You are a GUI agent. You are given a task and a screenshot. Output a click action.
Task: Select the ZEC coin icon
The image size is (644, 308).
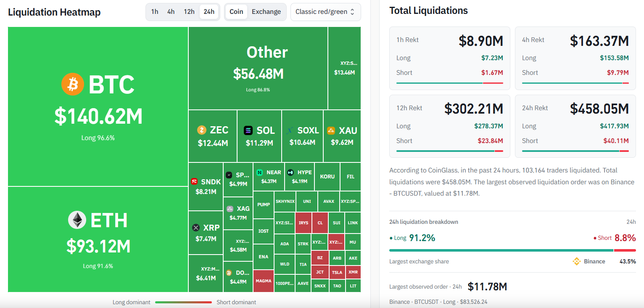[x=202, y=130]
